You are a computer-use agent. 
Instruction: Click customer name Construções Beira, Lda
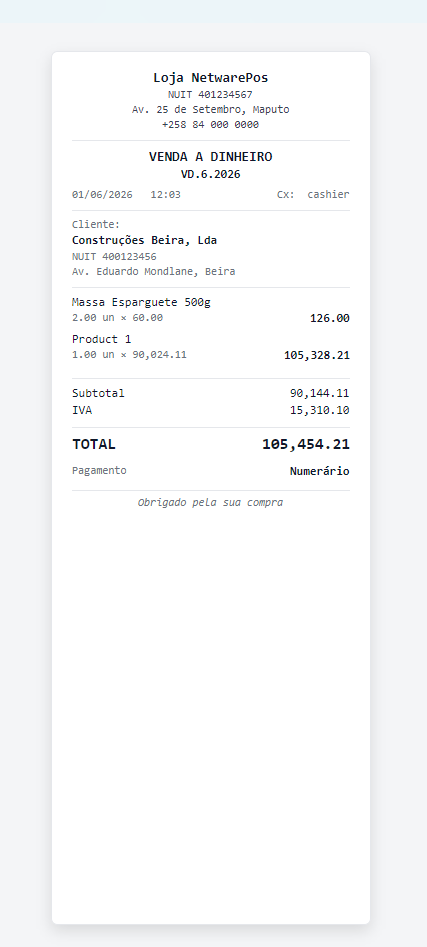pyautogui.click(x=144, y=240)
